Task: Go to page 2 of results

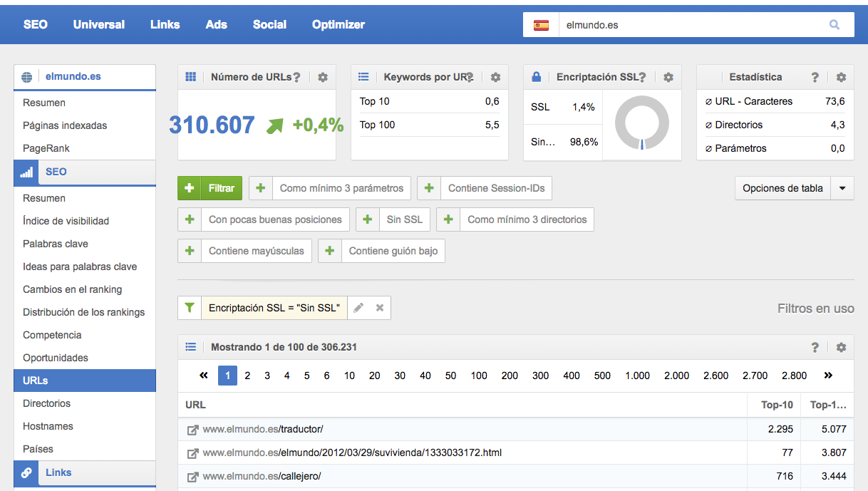Action: (x=247, y=376)
